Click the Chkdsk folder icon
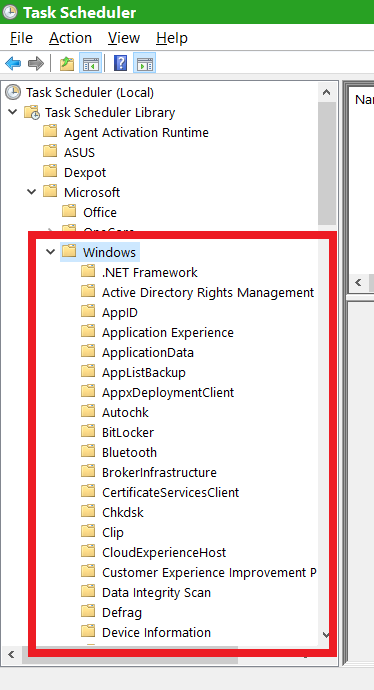374x690 pixels. (x=88, y=512)
